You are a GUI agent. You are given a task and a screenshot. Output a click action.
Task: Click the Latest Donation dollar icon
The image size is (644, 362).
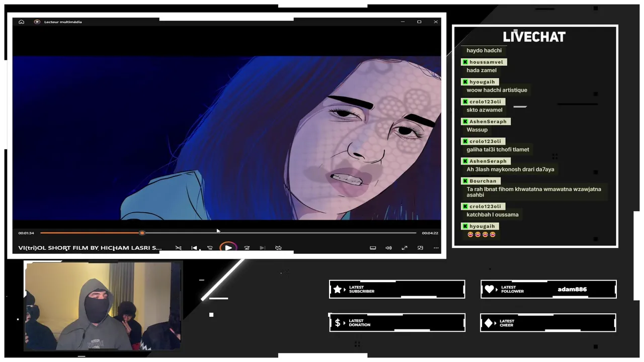coord(338,323)
